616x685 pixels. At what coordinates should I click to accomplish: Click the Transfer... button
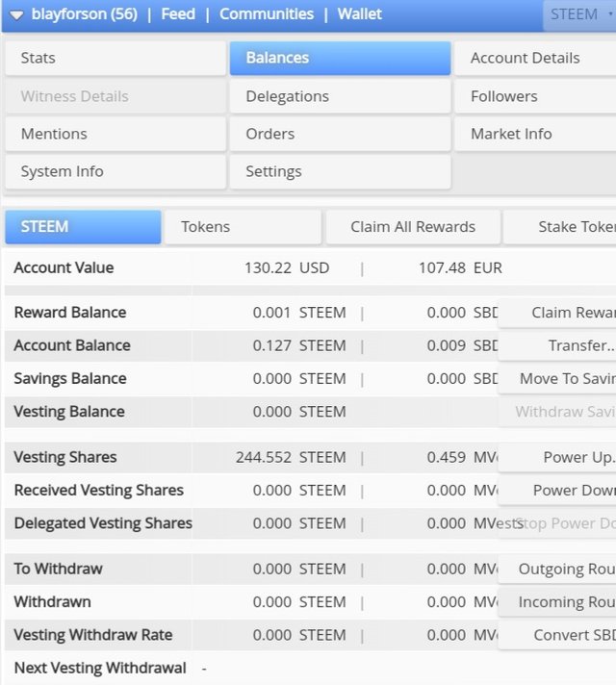pyautogui.click(x=557, y=345)
